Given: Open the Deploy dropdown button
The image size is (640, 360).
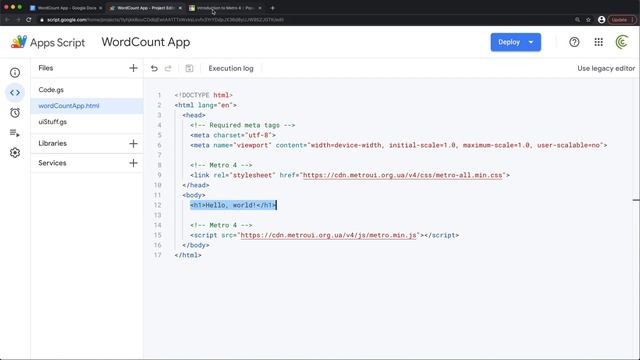Looking at the screenshot, I should 516,42.
